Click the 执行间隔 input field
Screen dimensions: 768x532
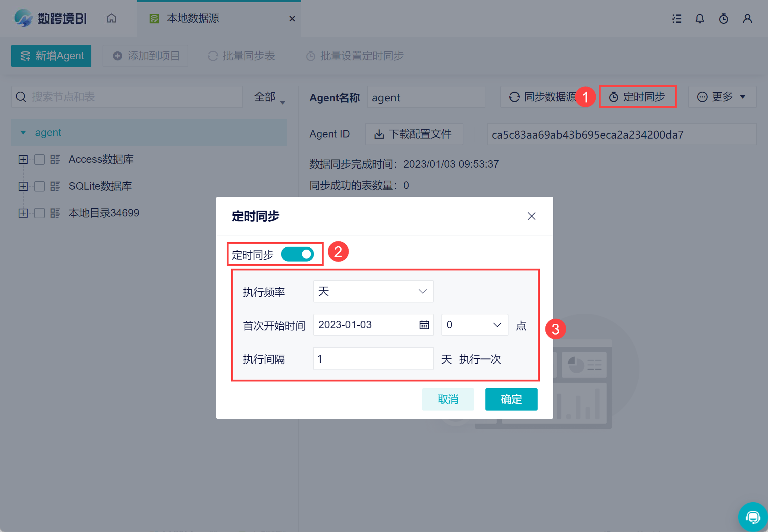(x=373, y=359)
